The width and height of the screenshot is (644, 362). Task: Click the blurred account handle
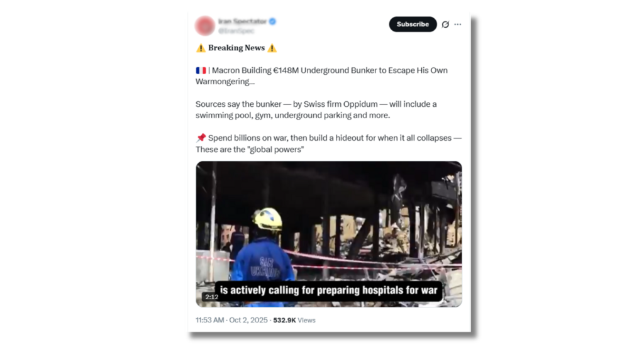(236, 31)
